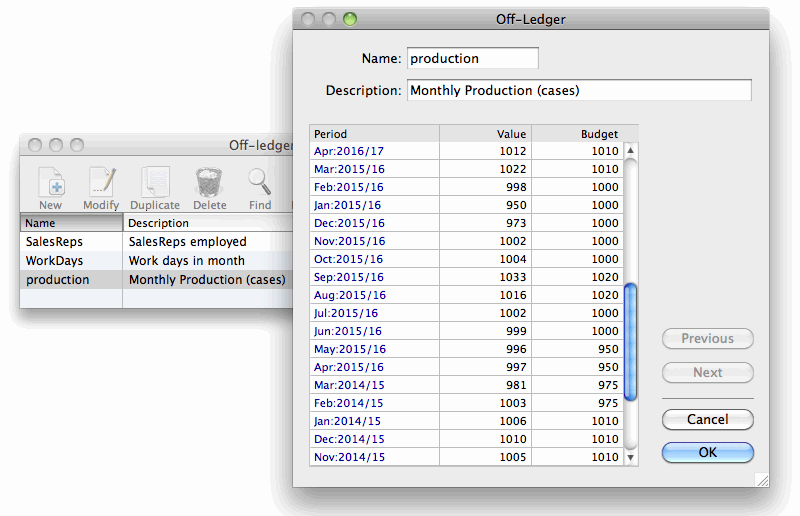Click value 1033 for Sep:2015/16
This screenshot has height=516, width=800.
tap(485, 277)
